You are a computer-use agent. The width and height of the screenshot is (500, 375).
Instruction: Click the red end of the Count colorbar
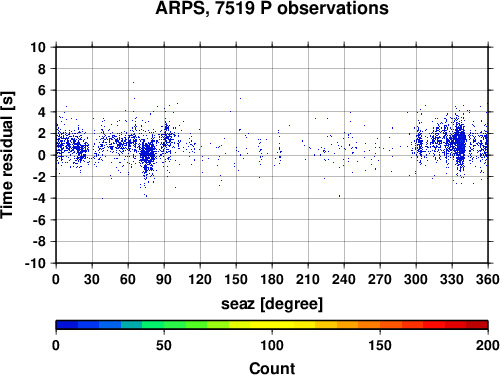(x=477, y=325)
